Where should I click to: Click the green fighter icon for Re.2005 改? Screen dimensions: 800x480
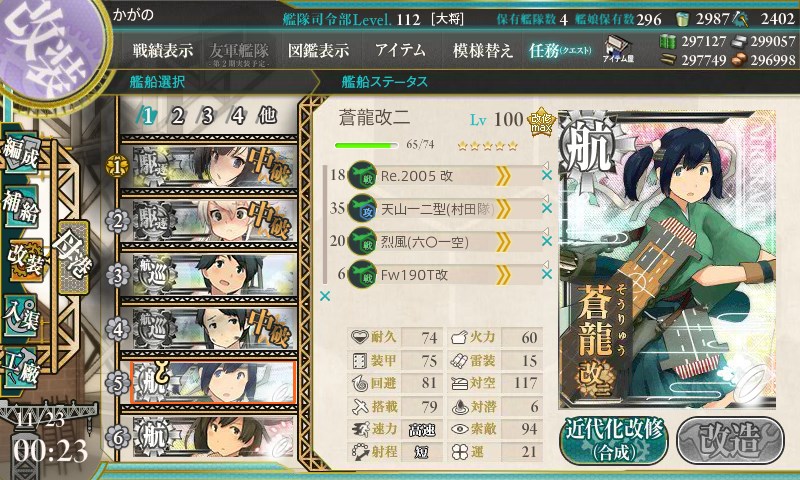362,175
